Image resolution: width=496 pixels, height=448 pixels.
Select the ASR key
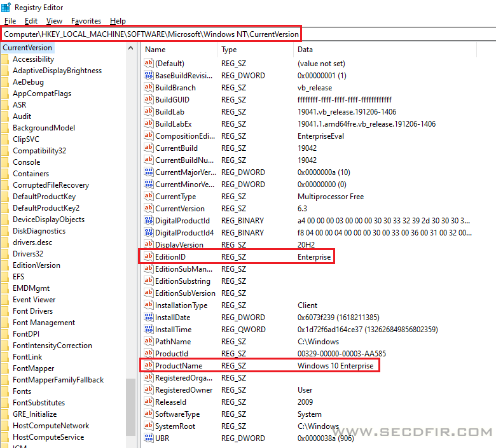tap(19, 105)
